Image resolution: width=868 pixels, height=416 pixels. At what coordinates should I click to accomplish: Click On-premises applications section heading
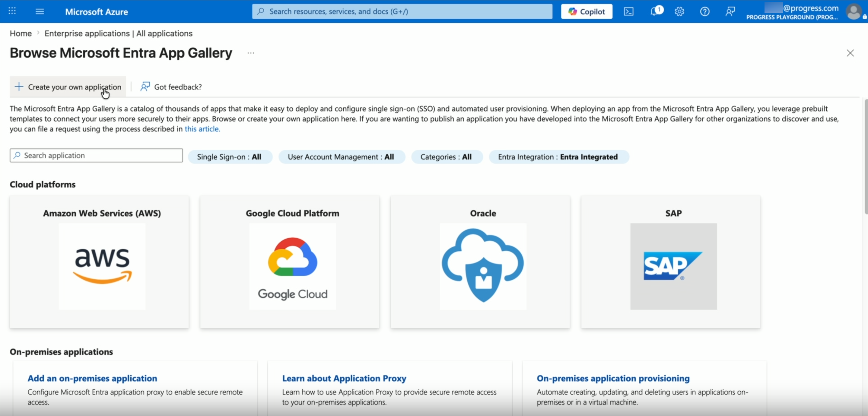coord(61,352)
